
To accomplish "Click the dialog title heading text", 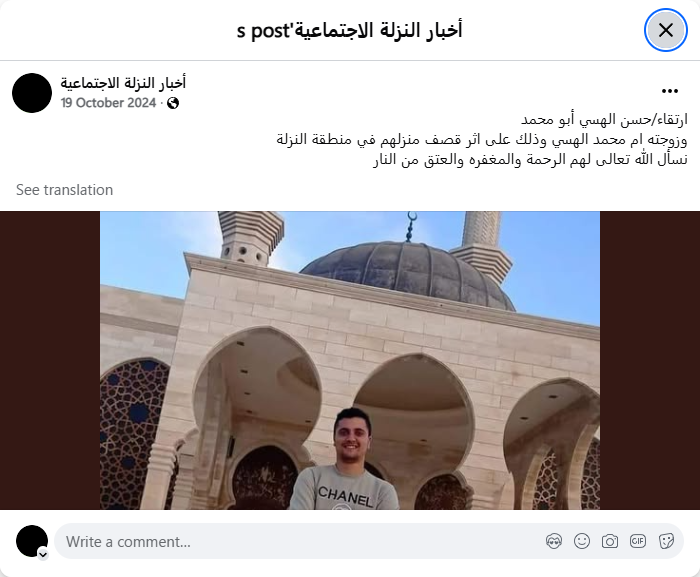I will coord(350,30).
